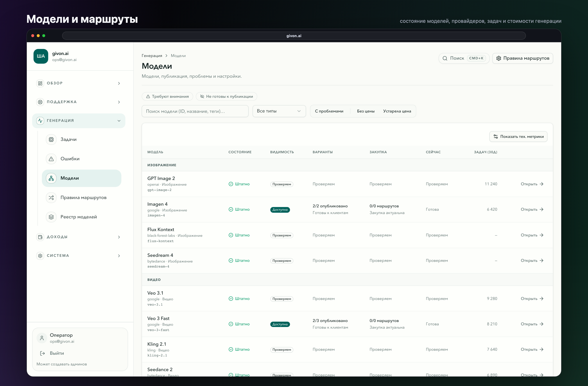Expand the Система section chevron
The height and width of the screenshot is (386, 588).
tap(119, 256)
